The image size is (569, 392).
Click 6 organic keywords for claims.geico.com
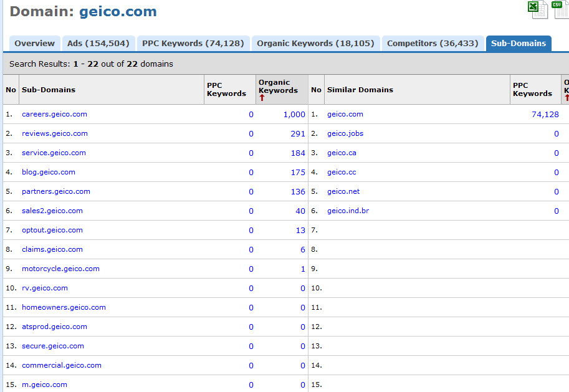303,250
